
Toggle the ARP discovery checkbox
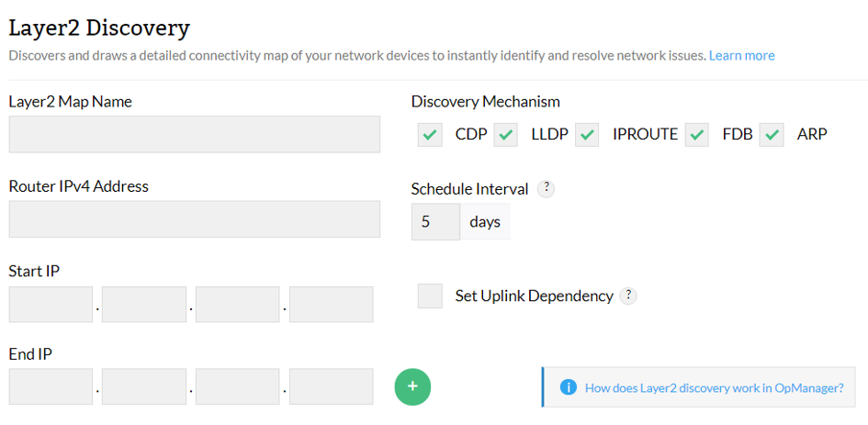(x=772, y=135)
